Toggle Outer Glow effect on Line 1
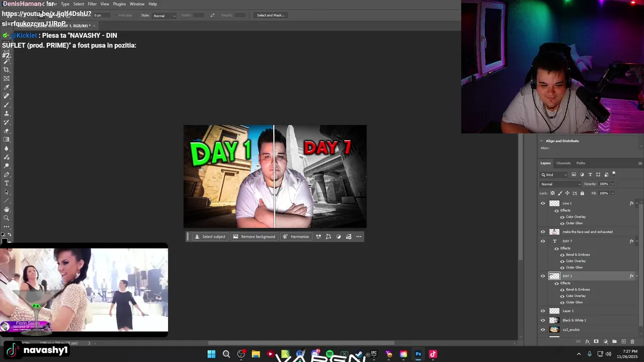 pyautogui.click(x=562, y=223)
